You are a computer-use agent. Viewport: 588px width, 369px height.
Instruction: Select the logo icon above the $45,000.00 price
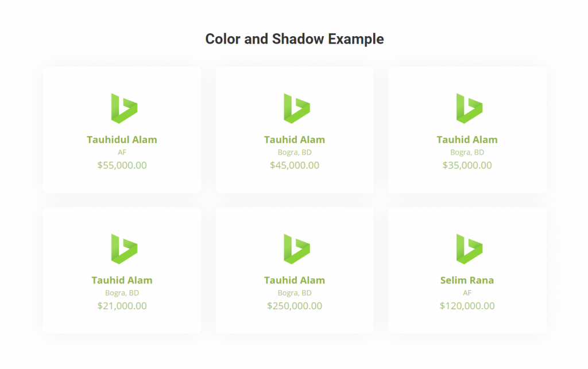click(x=295, y=107)
